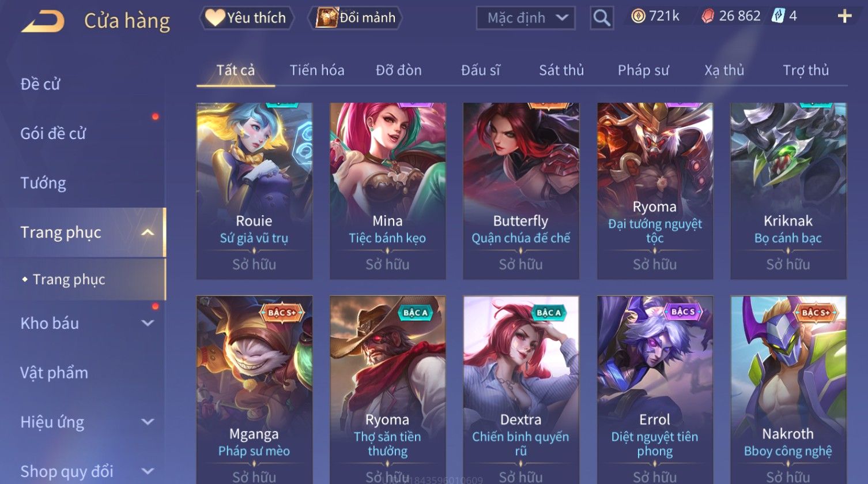The image size is (868, 484).
Task: Select the Tiến hóa tab
Action: click(x=317, y=70)
